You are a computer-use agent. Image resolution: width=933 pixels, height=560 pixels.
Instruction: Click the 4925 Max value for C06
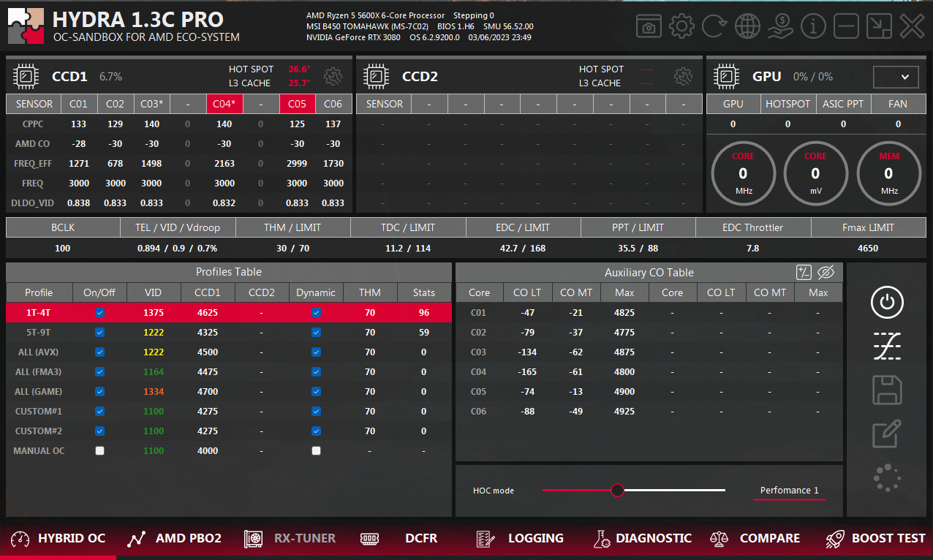(624, 412)
